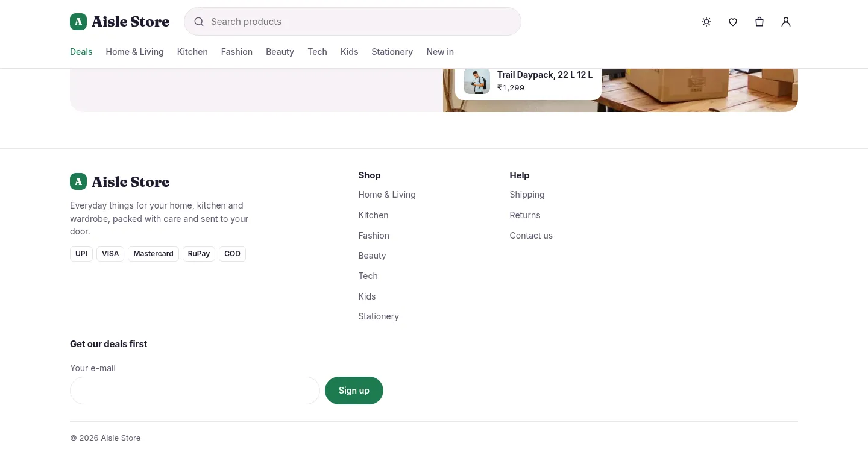Open footer Tech link
The height and width of the screenshot is (458, 868).
pos(368,276)
